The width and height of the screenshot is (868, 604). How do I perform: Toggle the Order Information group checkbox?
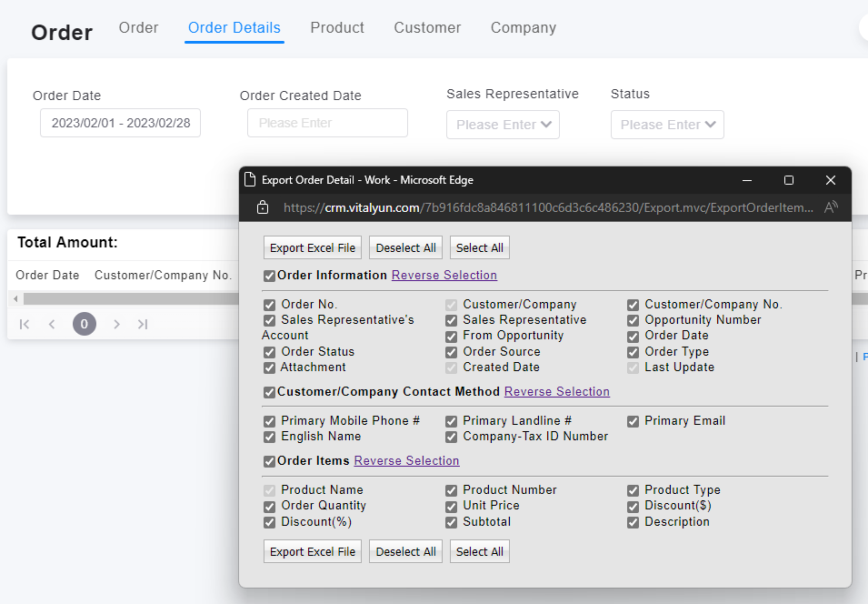coord(270,276)
